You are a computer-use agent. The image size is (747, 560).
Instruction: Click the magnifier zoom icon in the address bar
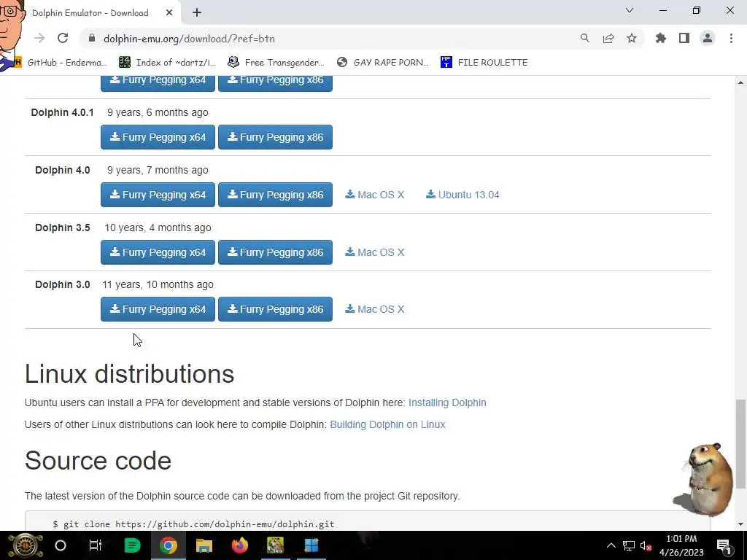click(584, 39)
